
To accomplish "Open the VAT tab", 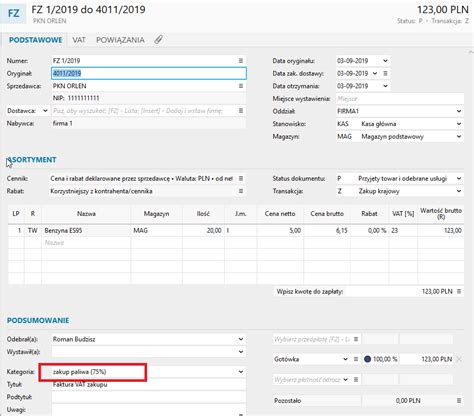I will tap(79, 40).
